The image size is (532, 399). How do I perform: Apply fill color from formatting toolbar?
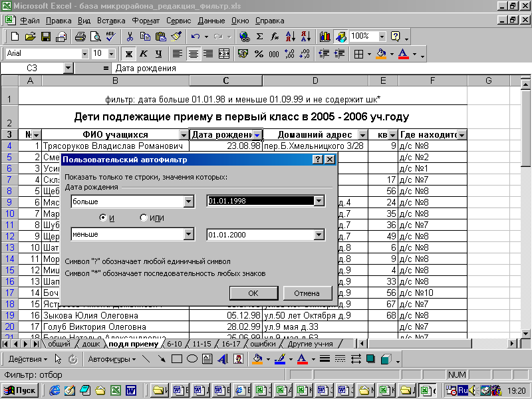tap(381, 54)
